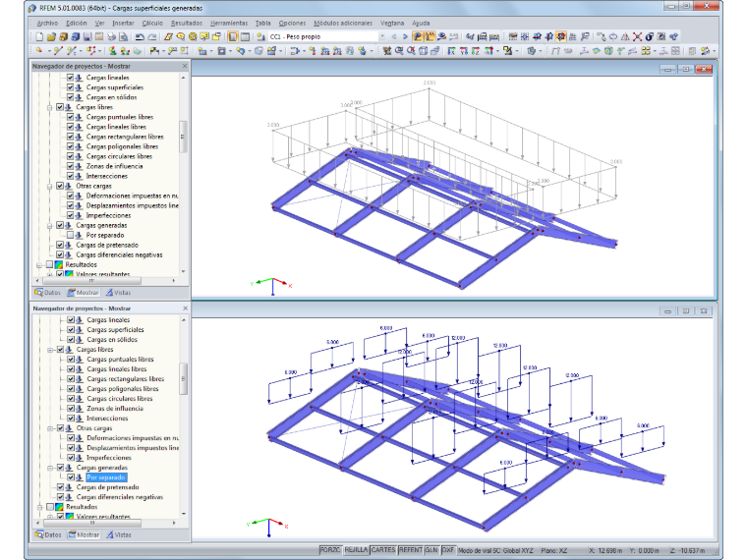747x560 pixels.
Task: Click the new node tool icon
Action: 39,50
